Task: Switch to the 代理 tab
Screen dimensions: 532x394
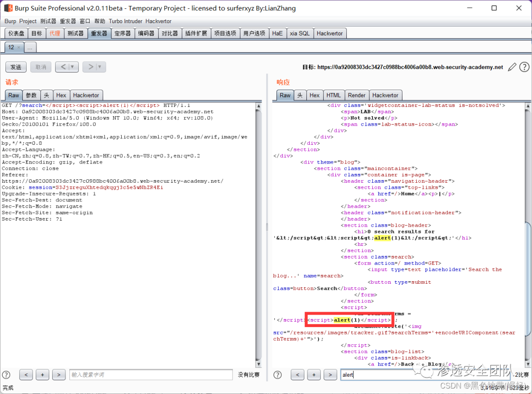Action: [55, 33]
